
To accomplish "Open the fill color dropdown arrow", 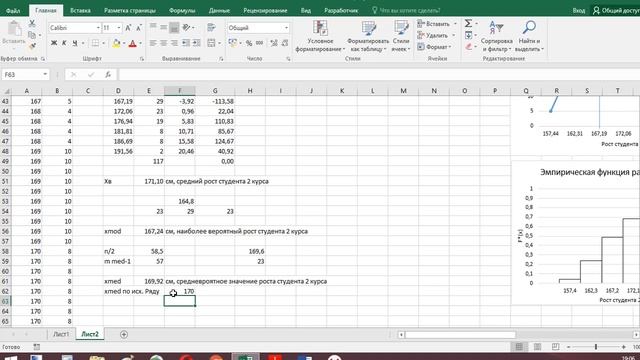I will click(x=124, y=43).
